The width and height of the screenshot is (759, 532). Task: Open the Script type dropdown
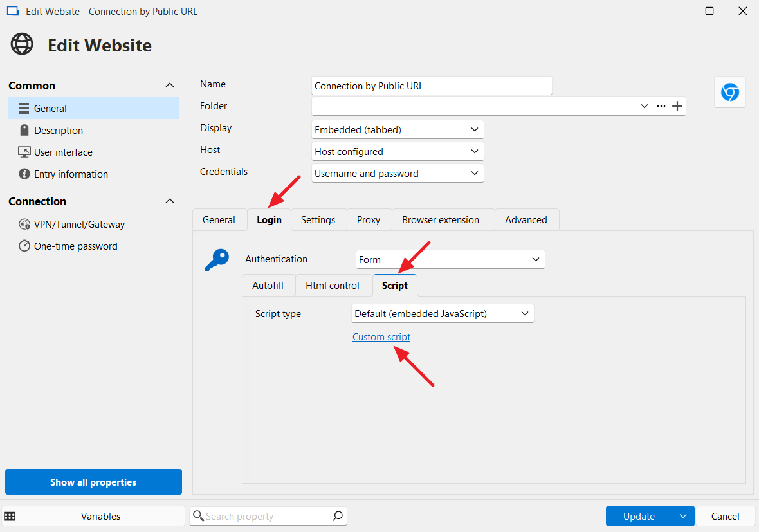tap(442, 314)
